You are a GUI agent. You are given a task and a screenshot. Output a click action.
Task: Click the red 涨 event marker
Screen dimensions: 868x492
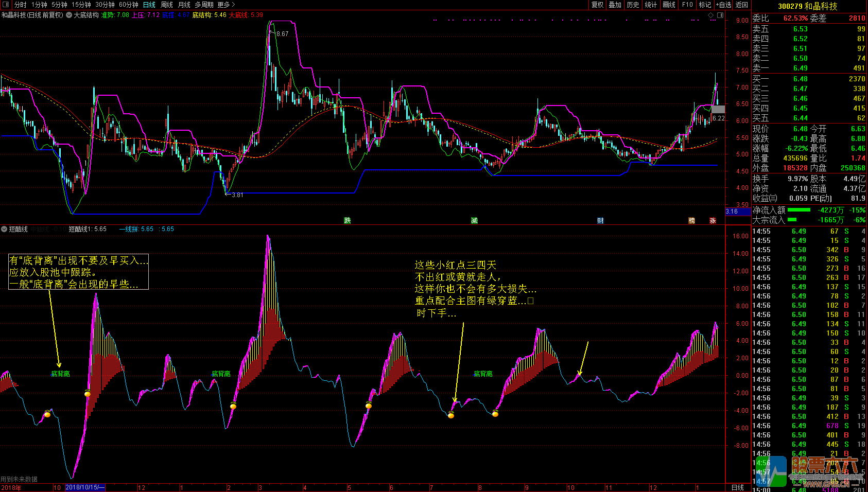pos(713,221)
